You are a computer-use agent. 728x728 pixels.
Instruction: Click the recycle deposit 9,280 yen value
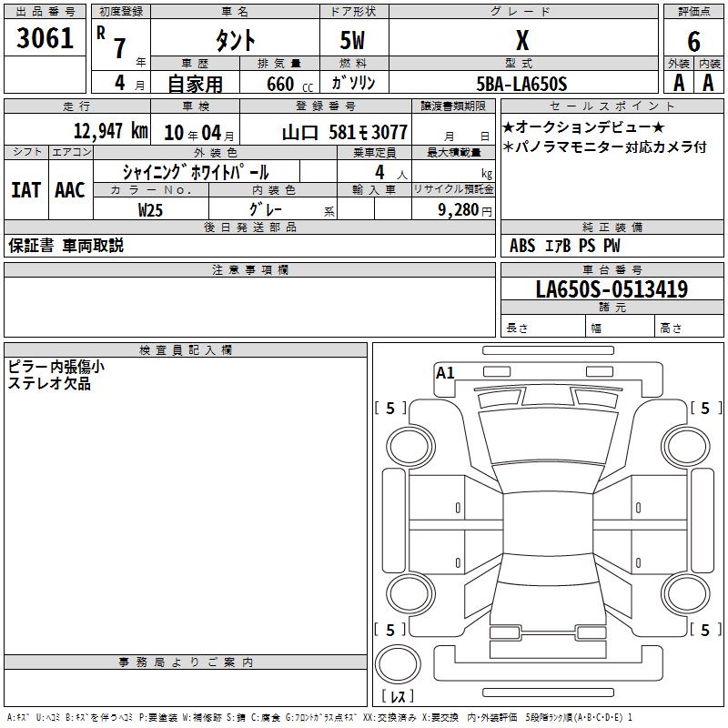point(465,210)
